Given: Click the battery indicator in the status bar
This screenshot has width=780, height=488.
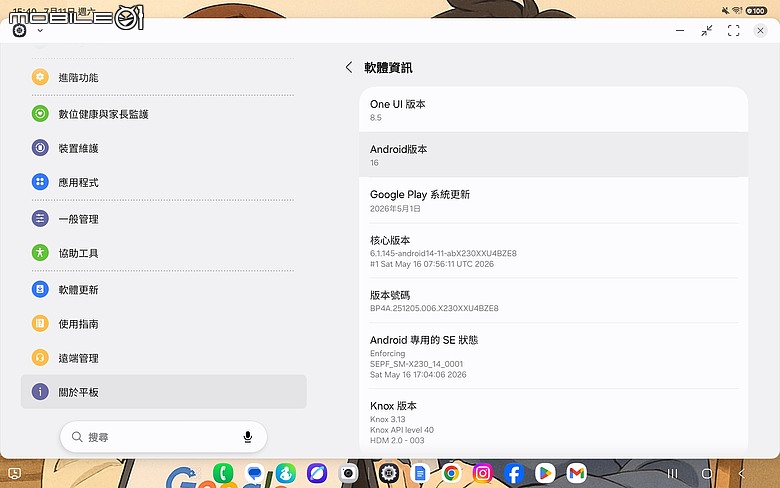Looking at the screenshot, I should pos(756,10).
